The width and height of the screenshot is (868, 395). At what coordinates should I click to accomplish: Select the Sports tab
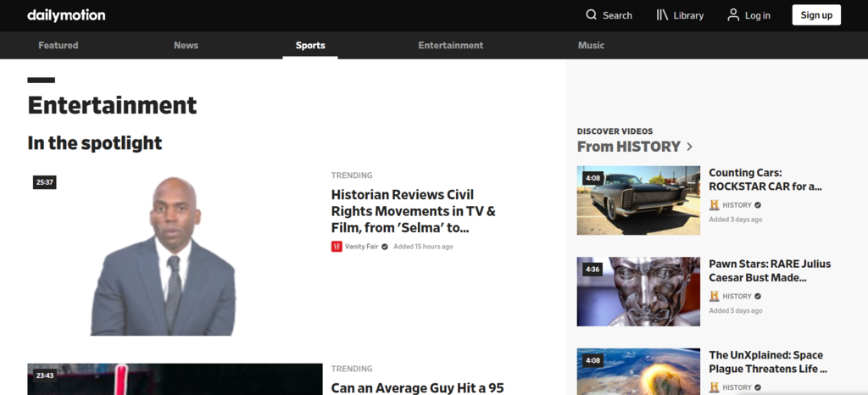tap(310, 46)
